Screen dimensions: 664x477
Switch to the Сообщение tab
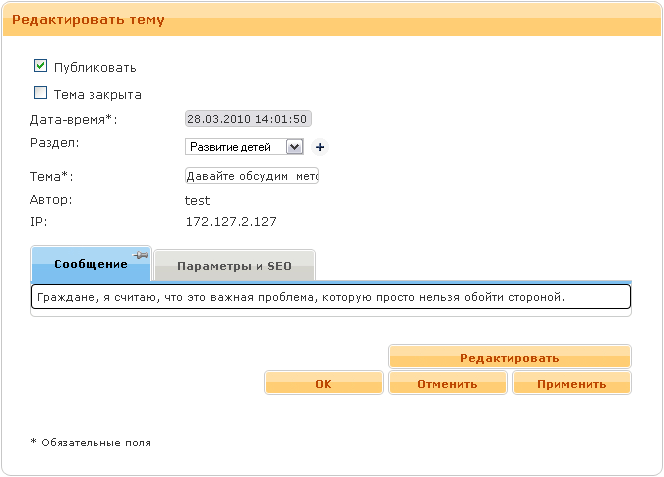pos(90,265)
